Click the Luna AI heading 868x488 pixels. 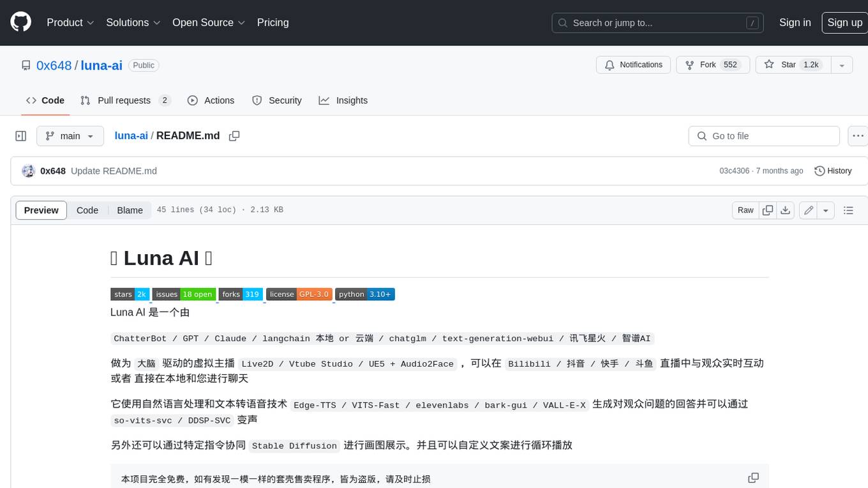coord(161,258)
